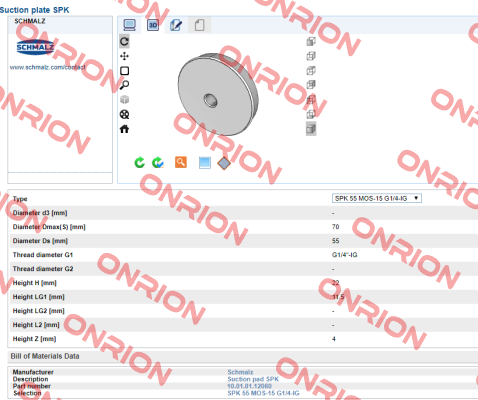Switch to the 3D view tab

click(153, 25)
